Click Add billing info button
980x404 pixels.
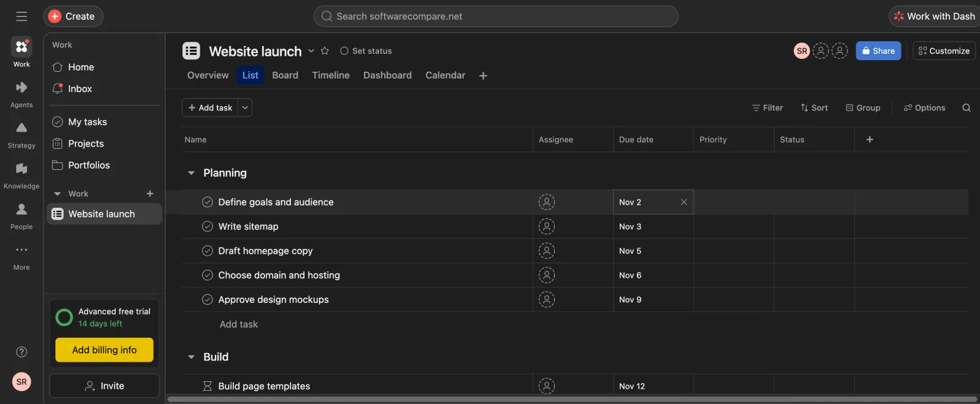(104, 350)
